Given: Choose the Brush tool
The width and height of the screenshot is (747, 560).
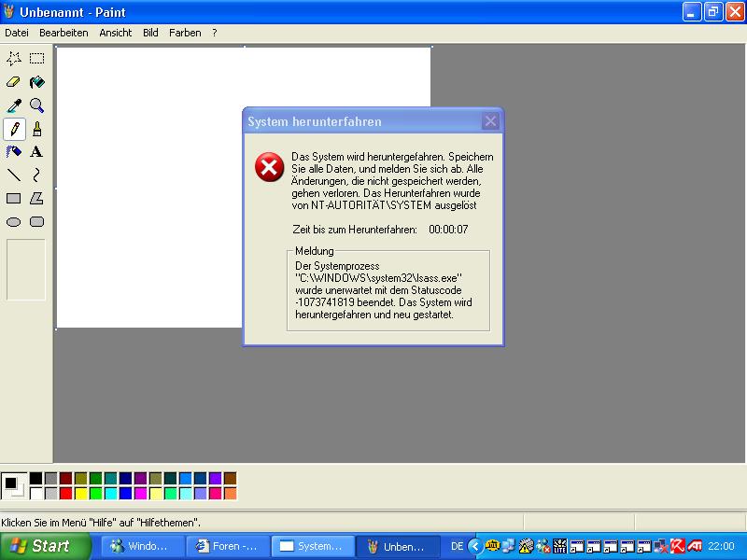Looking at the screenshot, I should coord(36,129).
